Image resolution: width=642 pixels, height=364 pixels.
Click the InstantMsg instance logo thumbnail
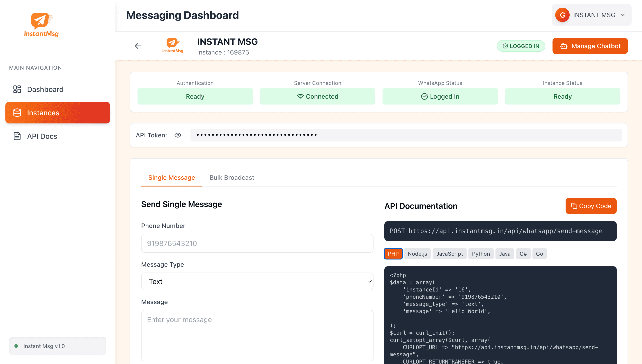[173, 45]
